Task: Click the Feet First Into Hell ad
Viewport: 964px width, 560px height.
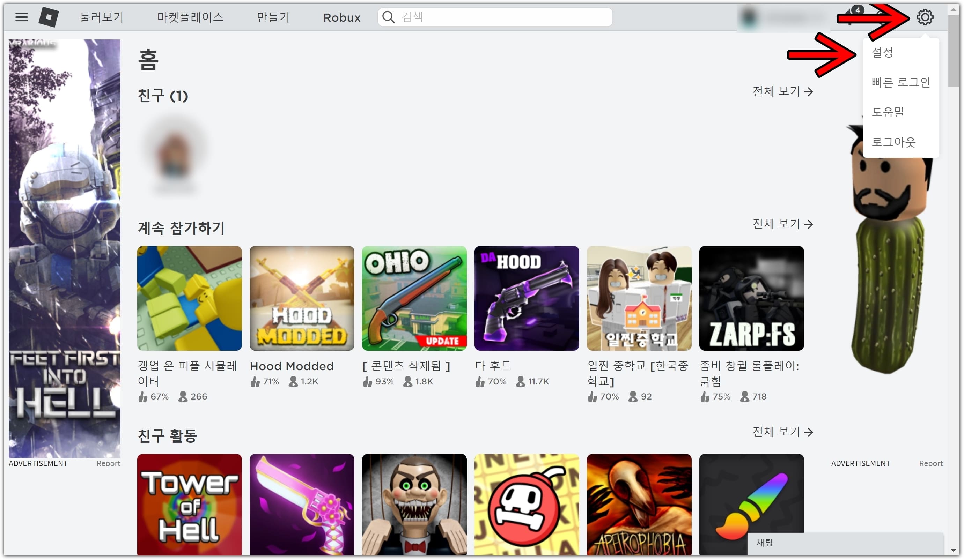Action: coord(64,248)
